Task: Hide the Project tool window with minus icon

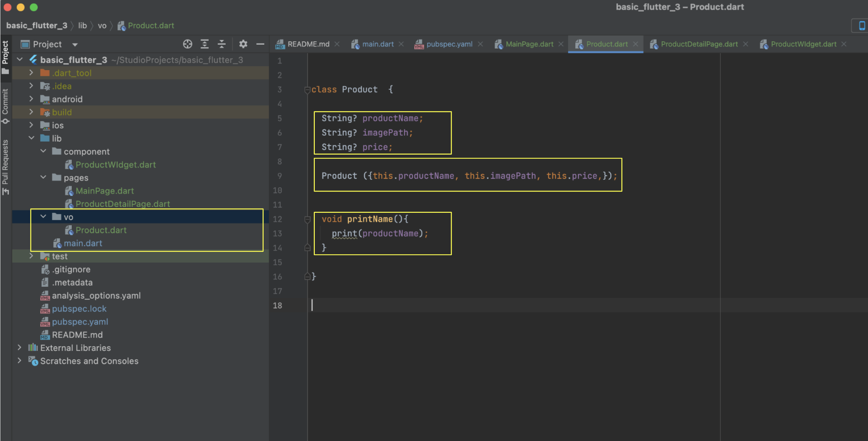Action: point(260,44)
